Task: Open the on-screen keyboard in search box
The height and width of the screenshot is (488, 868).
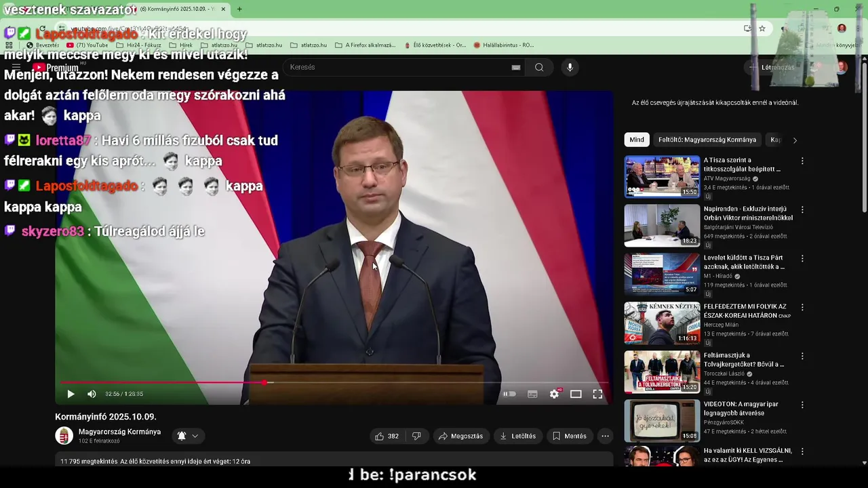Action: [x=516, y=67]
